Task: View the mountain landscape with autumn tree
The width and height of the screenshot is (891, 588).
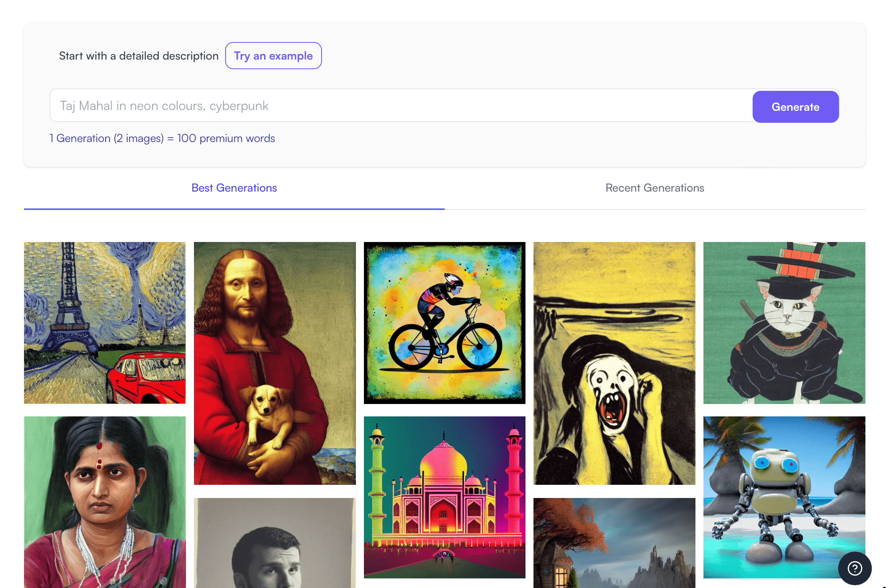Action: click(x=614, y=543)
